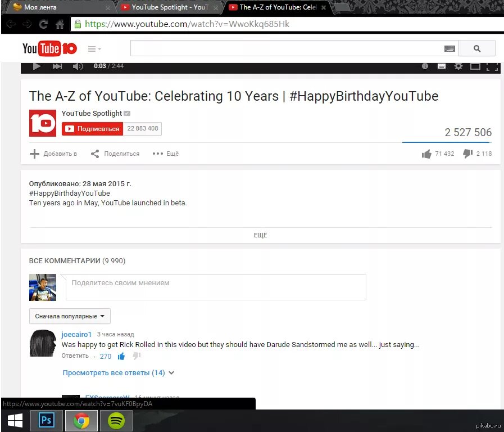This screenshot has width=504, height=432.
Task: Reload the page
Action: pyautogui.click(x=43, y=24)
